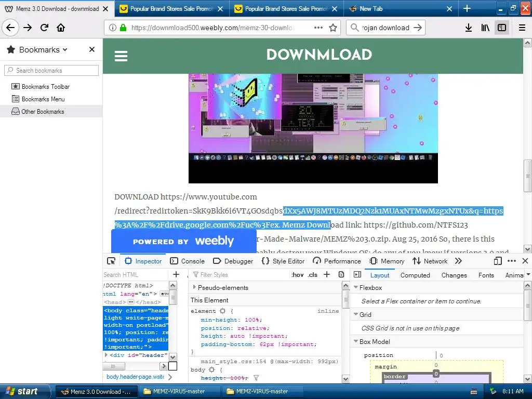Expand the div id="header" node
This screenshot has width=532, height=399.
(106, 355)
